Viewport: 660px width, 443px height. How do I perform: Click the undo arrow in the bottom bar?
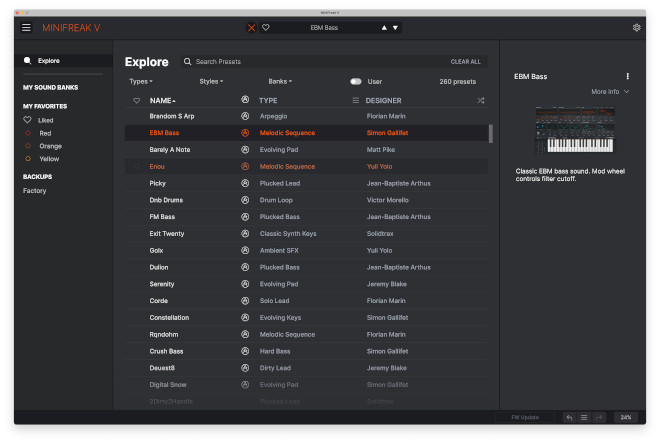coord(569,417)
